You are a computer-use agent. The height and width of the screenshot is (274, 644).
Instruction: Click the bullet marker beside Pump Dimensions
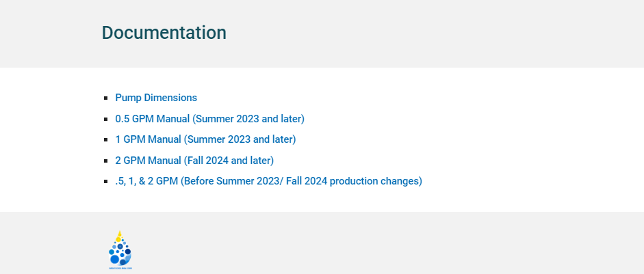[106, 98]
